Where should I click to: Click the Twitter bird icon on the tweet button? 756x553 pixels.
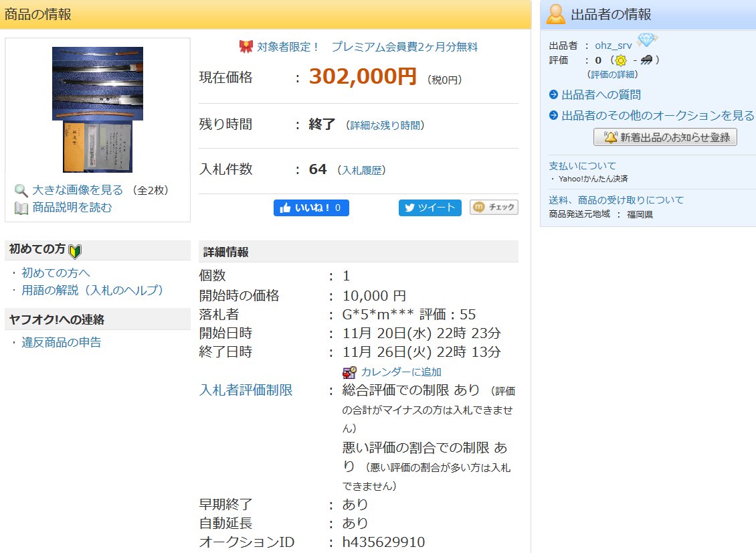pos(409,208)
